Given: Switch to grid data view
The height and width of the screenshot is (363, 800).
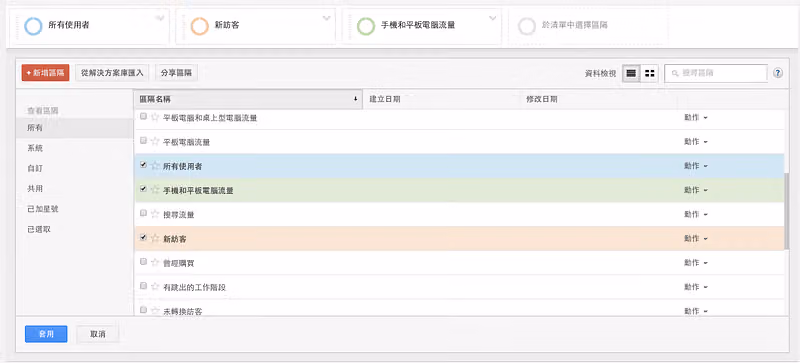Looking at the screenshot, I should click(649, 73).
